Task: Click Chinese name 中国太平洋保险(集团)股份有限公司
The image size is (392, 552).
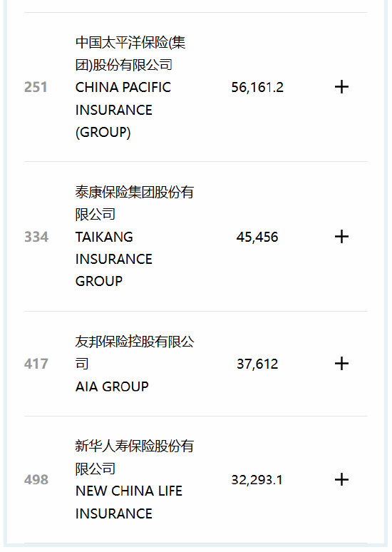Action: tap(130, 53)
